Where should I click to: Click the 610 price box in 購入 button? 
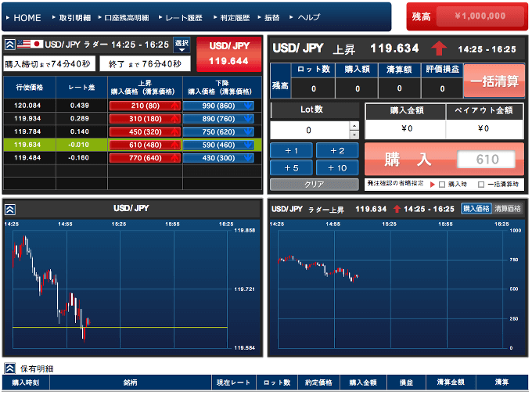[x=487, y=159]
